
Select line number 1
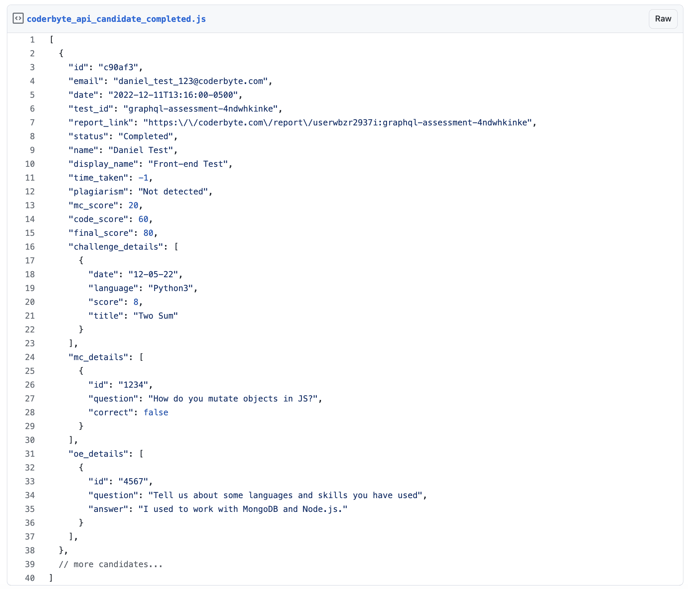tap(32, 40)
